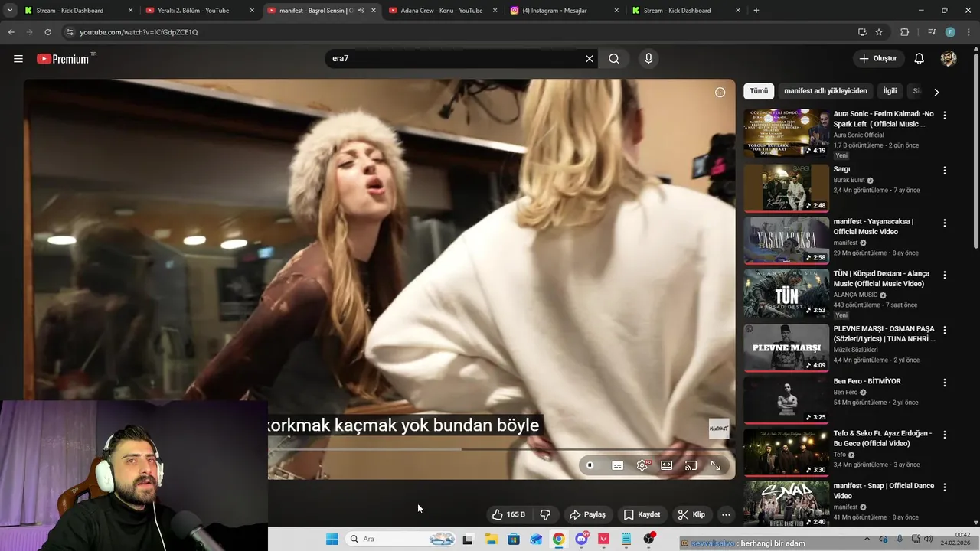Switch the video to full screen
The width and height of the screenshot is (980, 551).
point(716,465)
